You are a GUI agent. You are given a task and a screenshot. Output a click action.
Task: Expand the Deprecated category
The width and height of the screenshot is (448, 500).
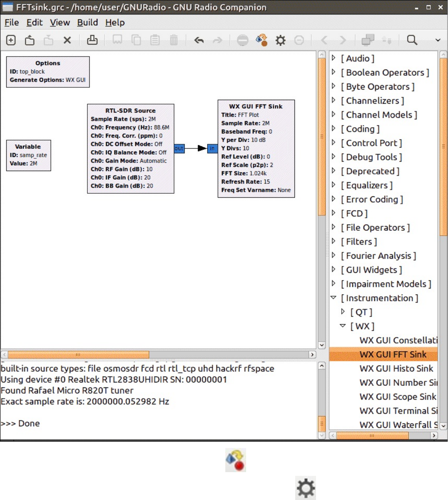pos(333,171)
